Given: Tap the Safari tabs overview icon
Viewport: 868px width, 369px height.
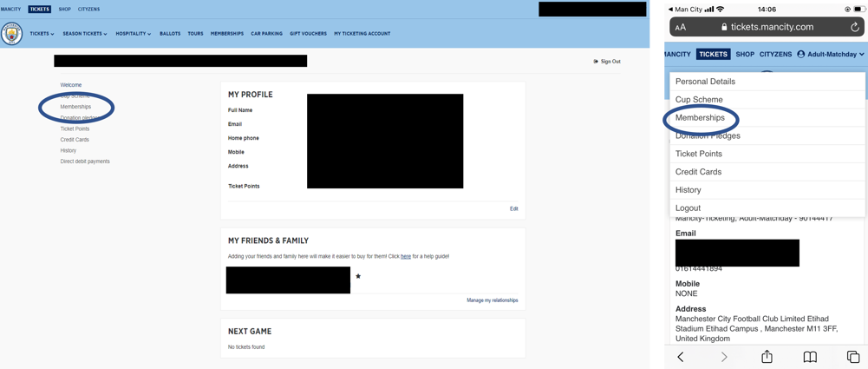Looking at the screenshot, I should coord(853,357).
